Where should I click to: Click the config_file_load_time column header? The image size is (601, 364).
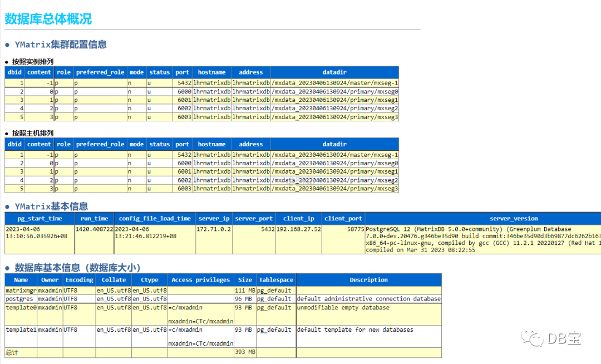155,218
